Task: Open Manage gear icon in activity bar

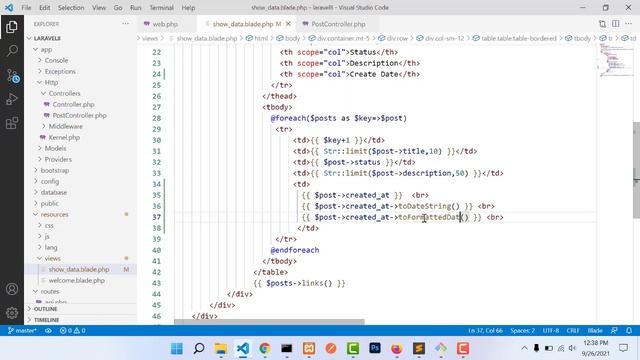Action: (x=12, y=313)
